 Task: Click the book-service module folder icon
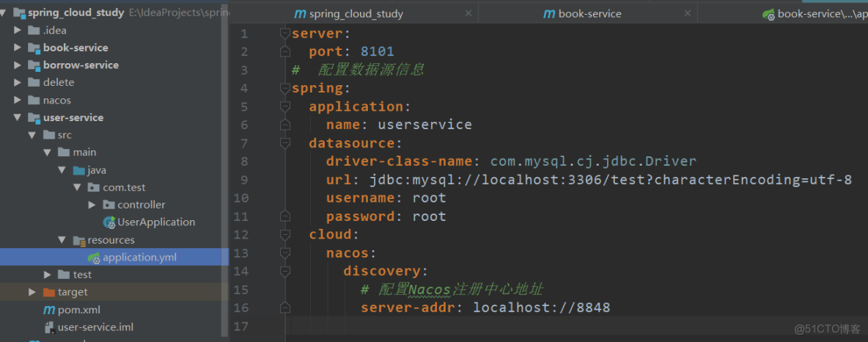(34, 48)
